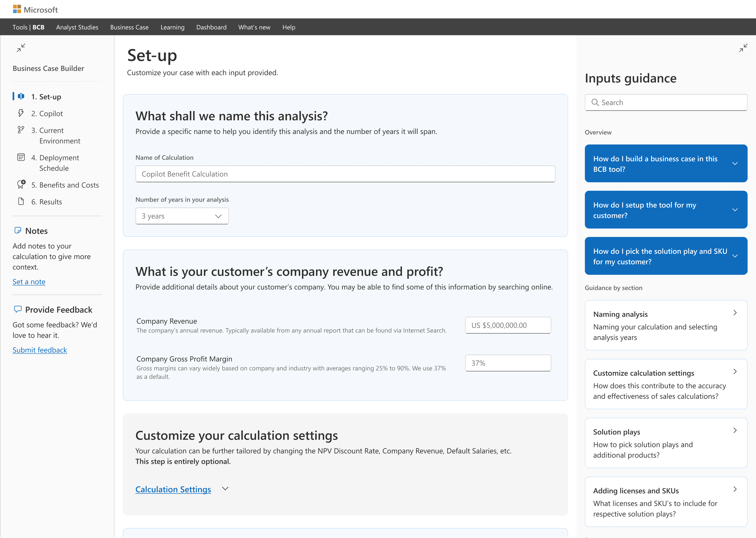Image resolution: width=756 pixels, height=538 pixels.
Task: Expand the Calculation Settings chevron
Action: (x=225, y=489)
